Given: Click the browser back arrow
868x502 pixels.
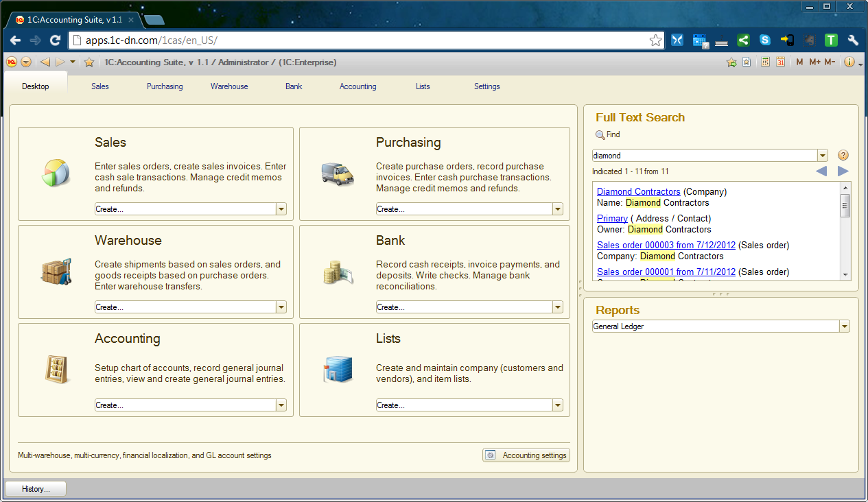Looking at the screenshot, I should coord(15,40).
